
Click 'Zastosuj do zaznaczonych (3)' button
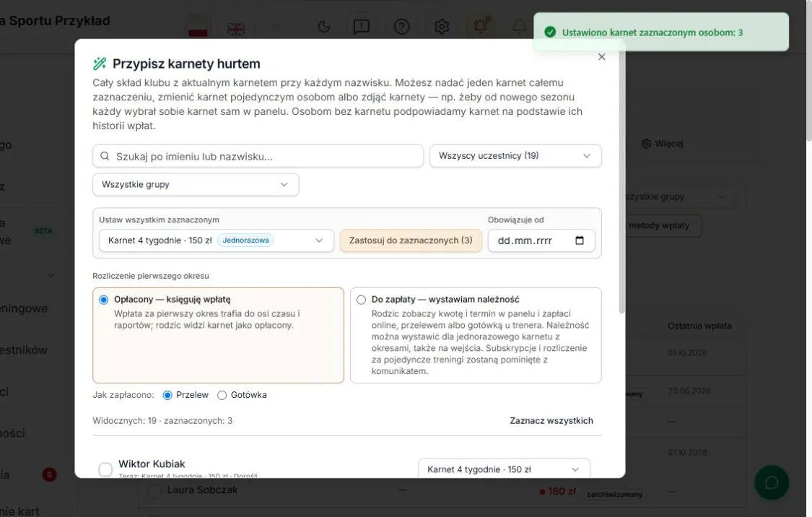pos(411,240)
